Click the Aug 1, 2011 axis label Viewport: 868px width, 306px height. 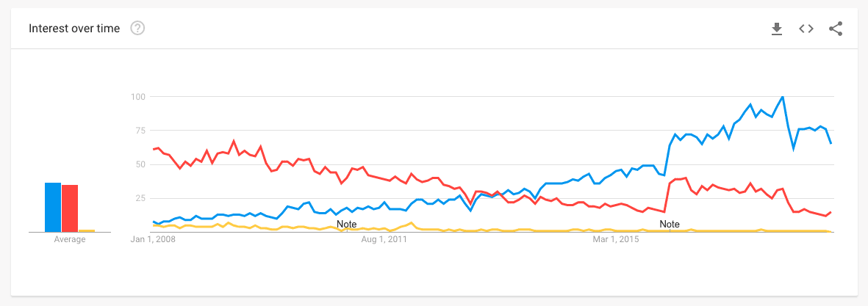385,239
